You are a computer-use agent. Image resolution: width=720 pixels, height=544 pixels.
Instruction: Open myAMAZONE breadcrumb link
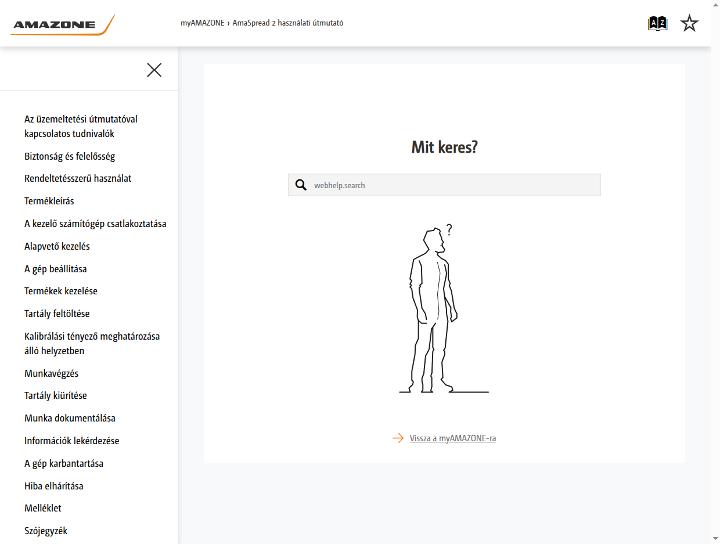click(202, 23)
